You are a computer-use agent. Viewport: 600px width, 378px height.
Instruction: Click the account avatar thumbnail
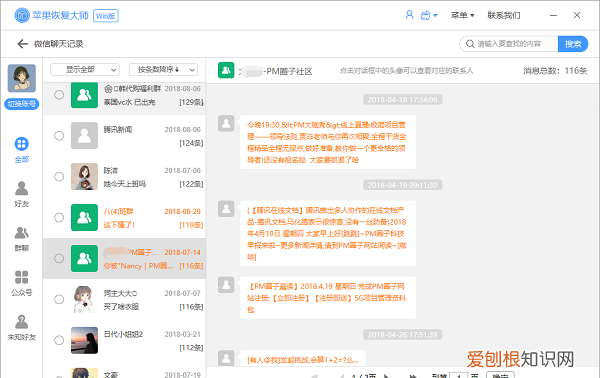click(x=22, y=78)
